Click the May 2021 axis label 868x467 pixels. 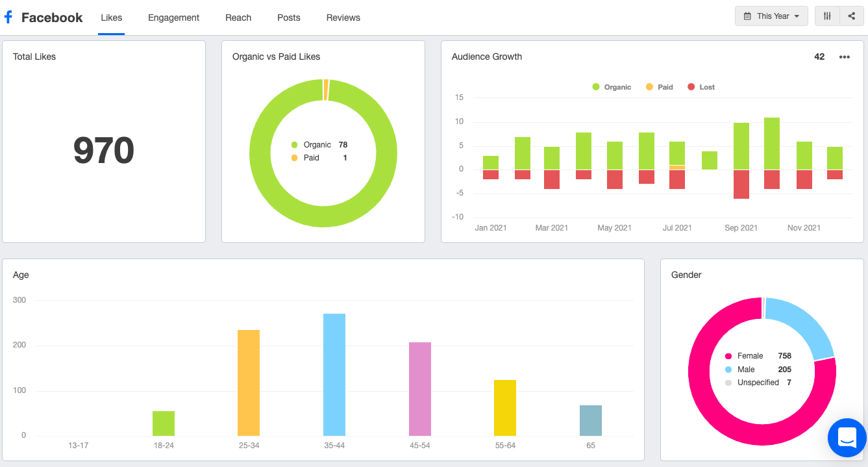click(x=614, y=228)
